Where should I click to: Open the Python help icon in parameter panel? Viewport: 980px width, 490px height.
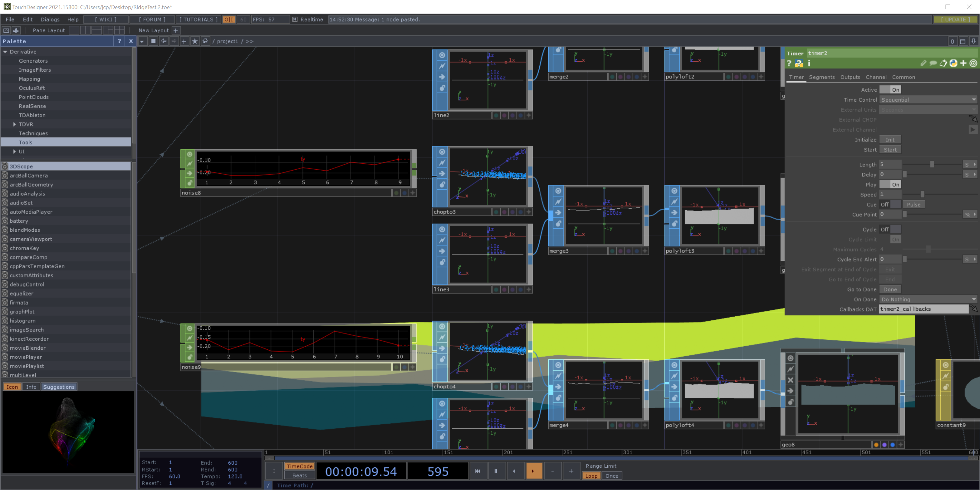point(799,64)
